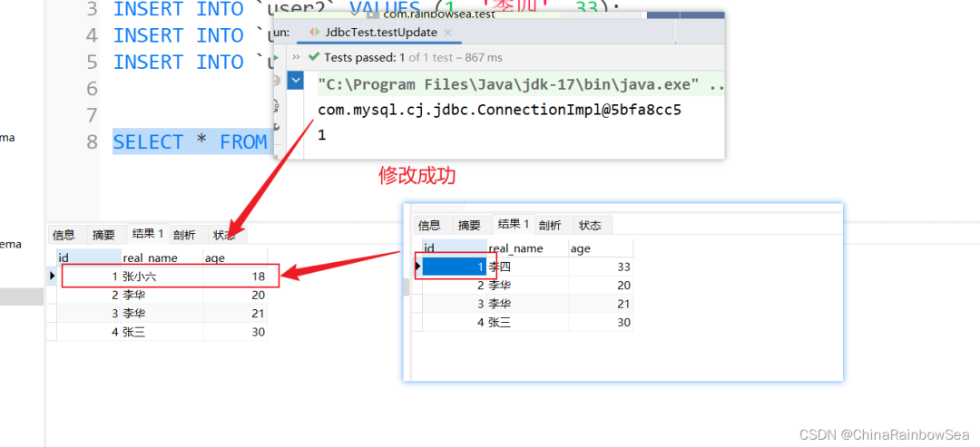Screen dimensions: 980x447
Task: Click row pointer arrow beside 李四 row
Action: click(418, 266)
